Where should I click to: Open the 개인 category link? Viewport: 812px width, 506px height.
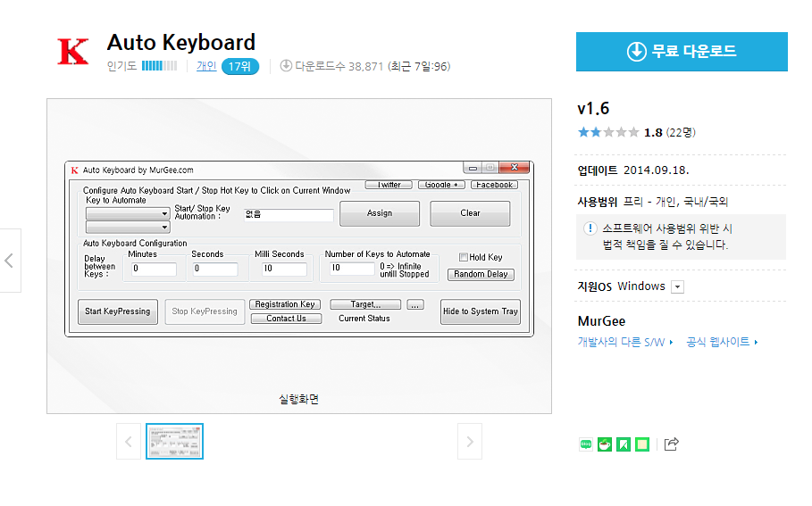206,66
